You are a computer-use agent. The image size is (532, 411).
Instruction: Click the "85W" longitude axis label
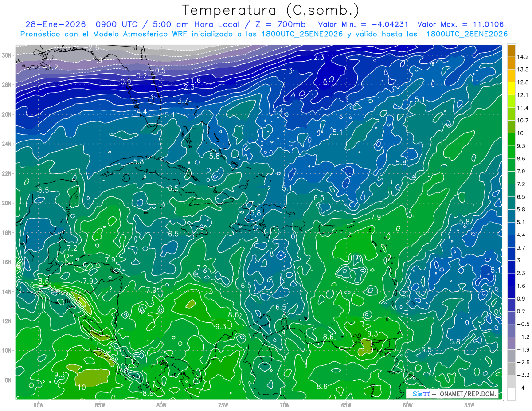point(100,405)
